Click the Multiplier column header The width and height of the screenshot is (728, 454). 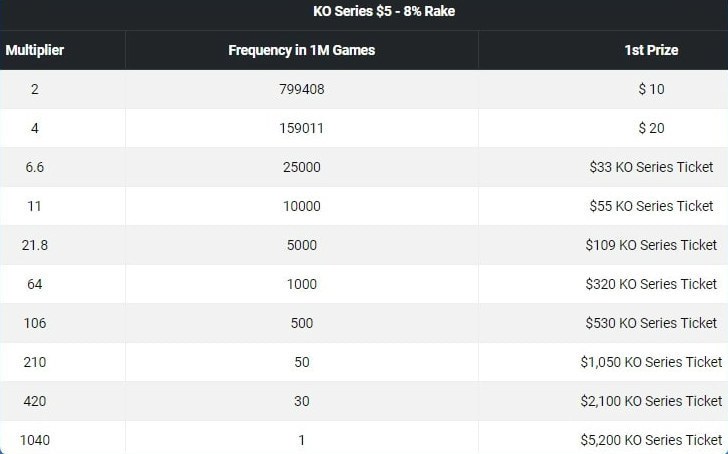35,50
